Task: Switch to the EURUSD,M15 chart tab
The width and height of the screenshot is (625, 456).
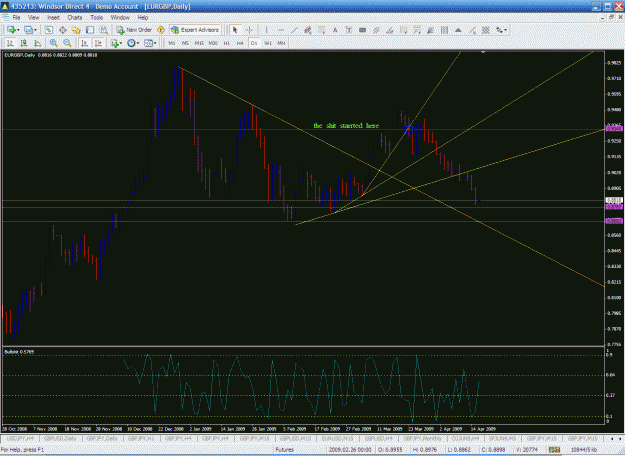Action: [x=336, y=438]
